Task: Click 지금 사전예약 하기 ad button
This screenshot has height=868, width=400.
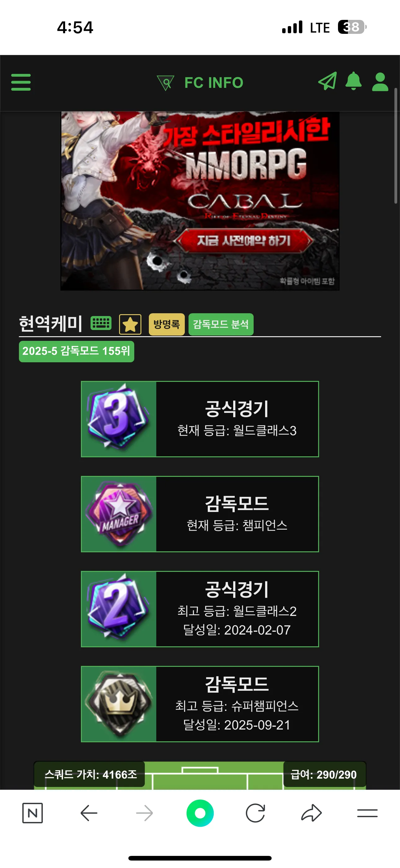Action: [x=244, y=241]
